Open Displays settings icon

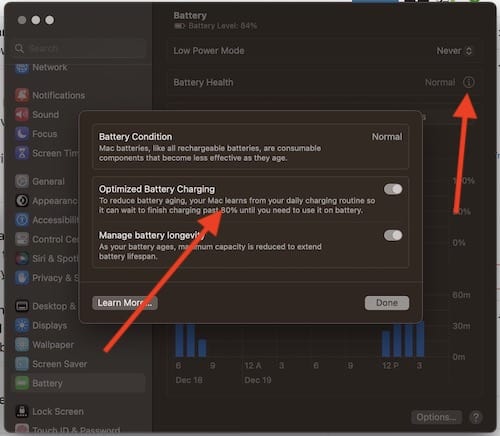click(22, 325)
